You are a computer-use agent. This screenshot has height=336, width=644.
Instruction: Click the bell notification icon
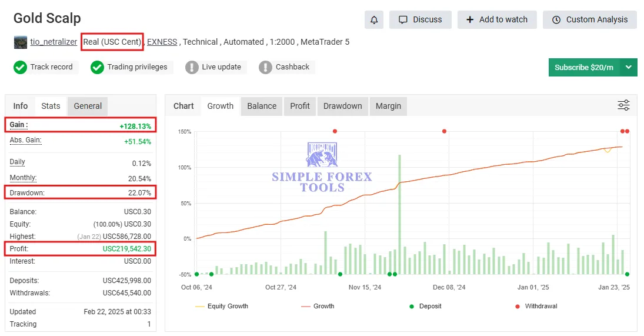(x=373, y=20)
